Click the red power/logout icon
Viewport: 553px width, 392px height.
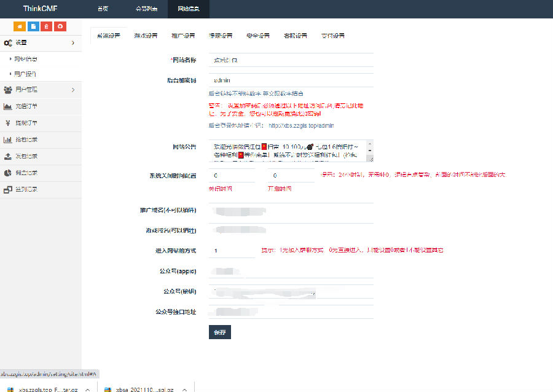tap(60, 26)
